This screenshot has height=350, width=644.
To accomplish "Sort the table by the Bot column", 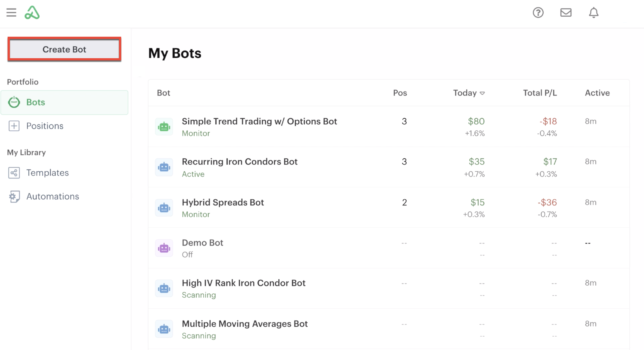I will [x=164, y=93].
